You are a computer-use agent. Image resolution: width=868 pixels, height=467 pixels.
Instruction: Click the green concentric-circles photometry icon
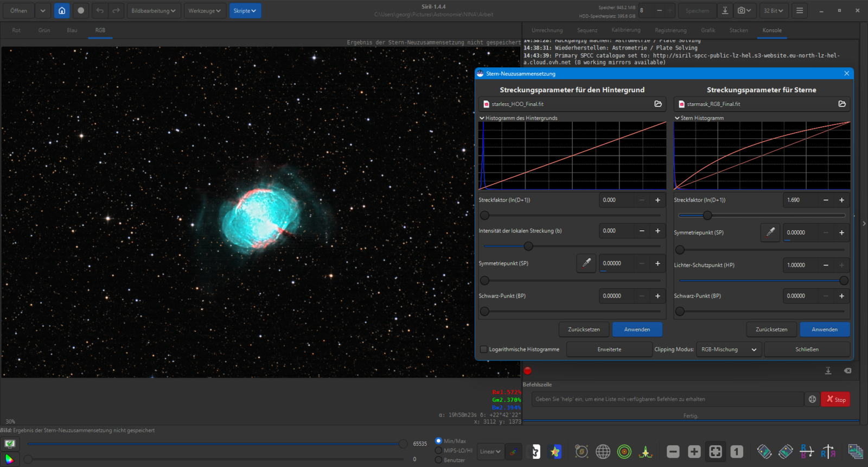tap(624, 451)
